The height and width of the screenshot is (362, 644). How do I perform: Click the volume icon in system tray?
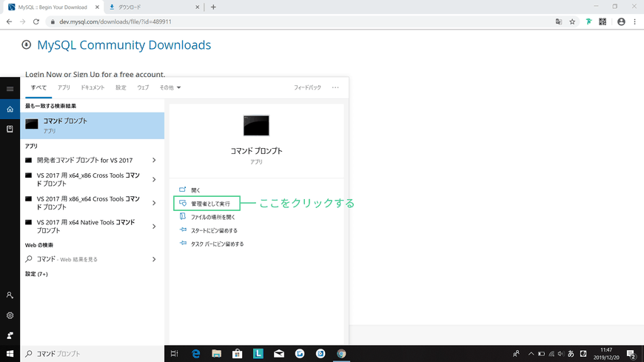click(561, 354)
